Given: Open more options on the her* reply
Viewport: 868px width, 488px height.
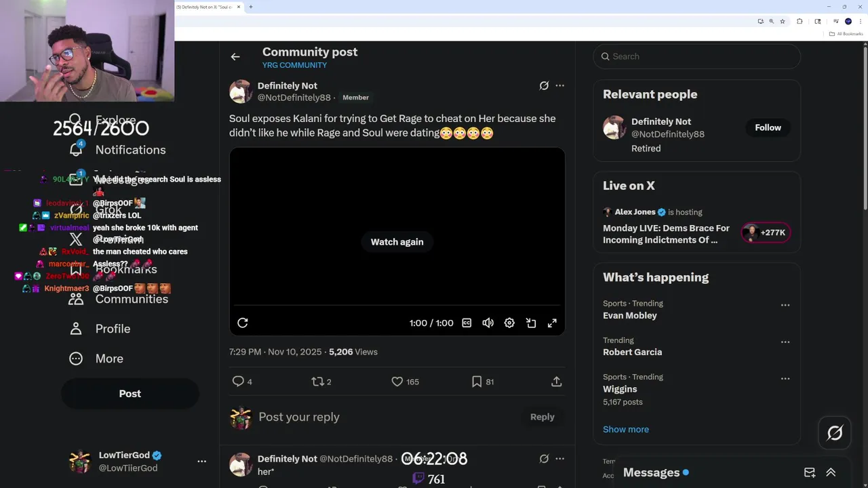Looking at the screenshot, I should (x=559, y=459).
